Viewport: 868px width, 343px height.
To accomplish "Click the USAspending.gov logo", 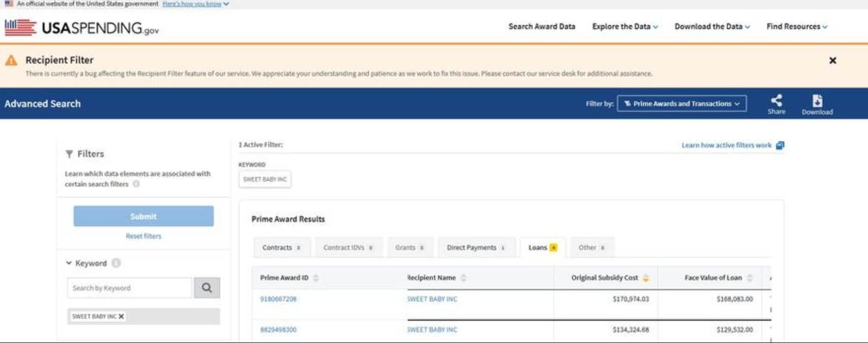I will [82, 27].
